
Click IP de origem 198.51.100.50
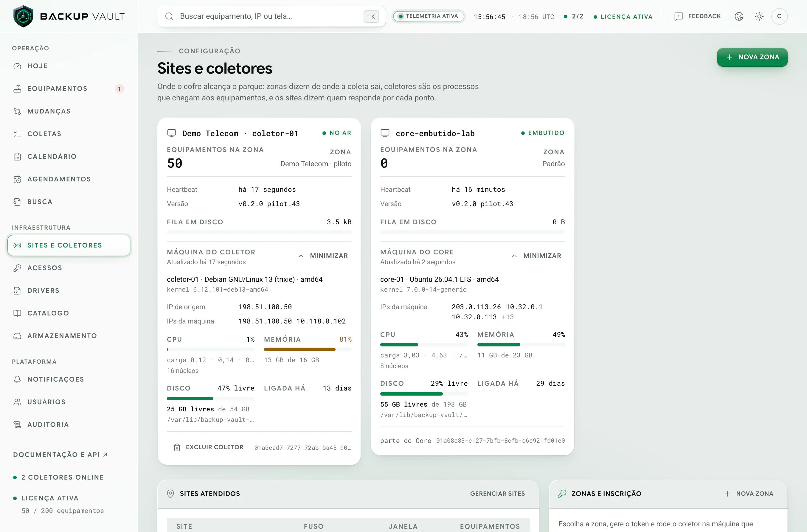(265, 307)
